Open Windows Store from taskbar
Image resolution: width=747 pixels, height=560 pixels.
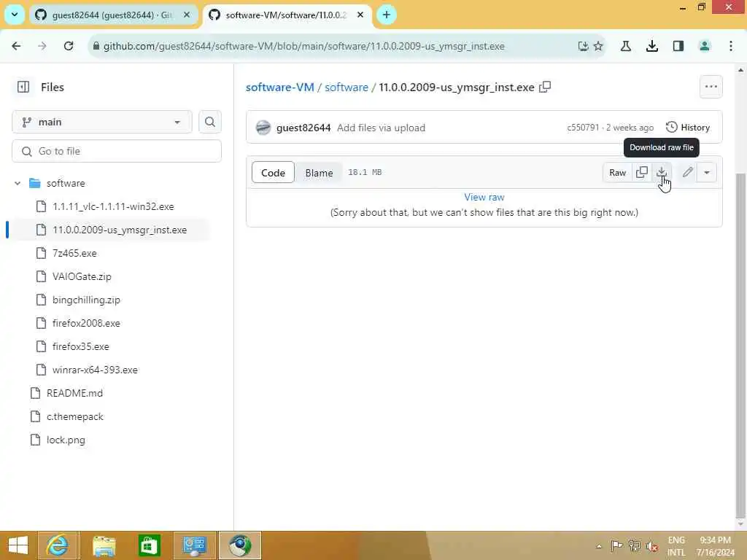click(x=149, y=545)
